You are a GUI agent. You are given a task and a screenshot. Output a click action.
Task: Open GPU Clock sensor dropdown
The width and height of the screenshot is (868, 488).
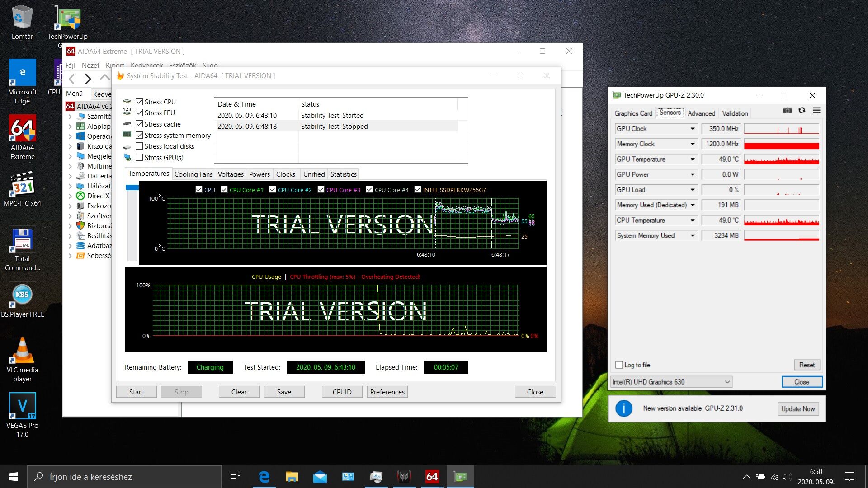tap(692, 129)
